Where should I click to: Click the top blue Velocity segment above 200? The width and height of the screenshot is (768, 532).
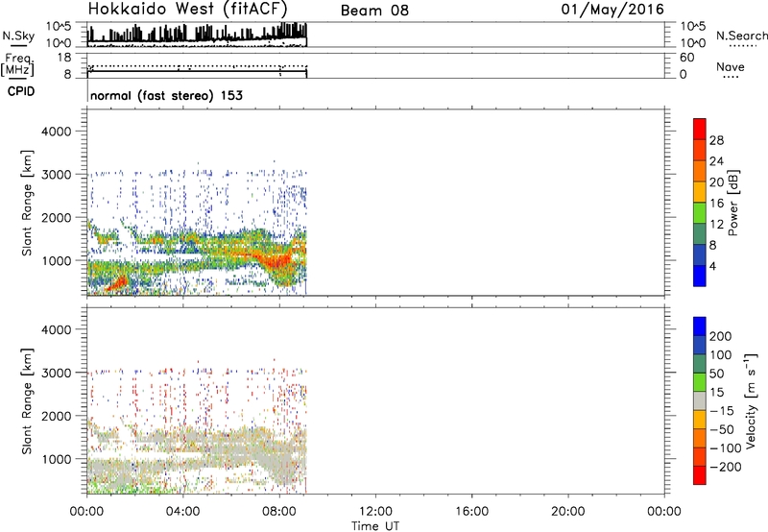pos(700,326)
